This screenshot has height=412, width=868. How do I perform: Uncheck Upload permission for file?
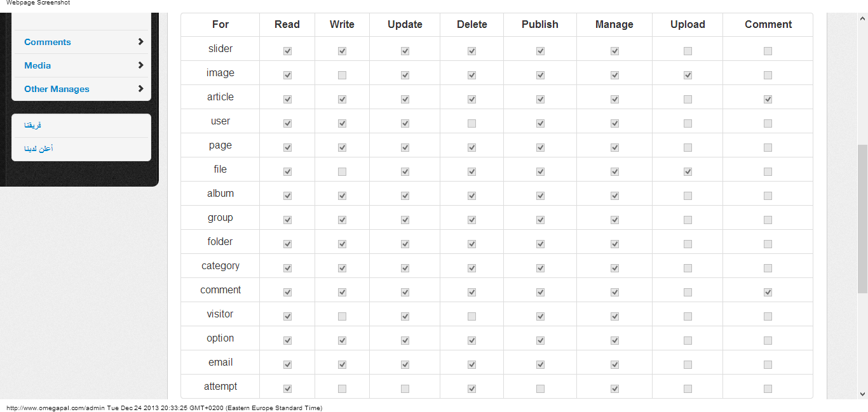688,171
